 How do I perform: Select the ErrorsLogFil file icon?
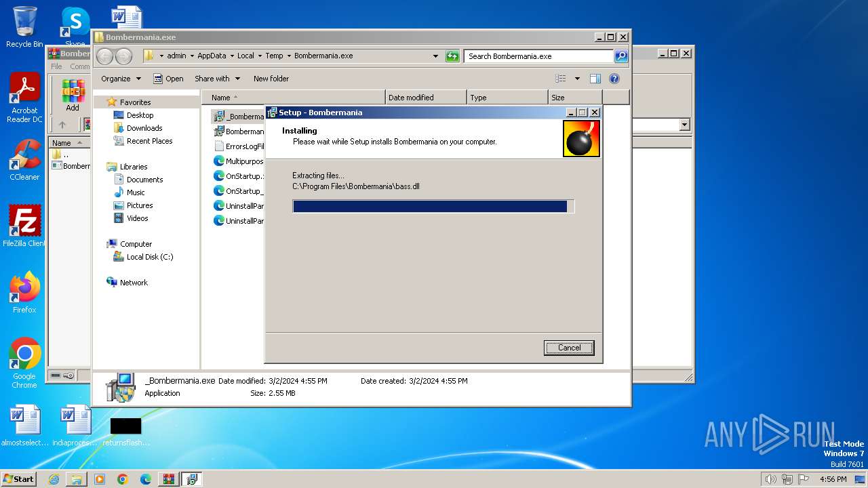[219, 146]
